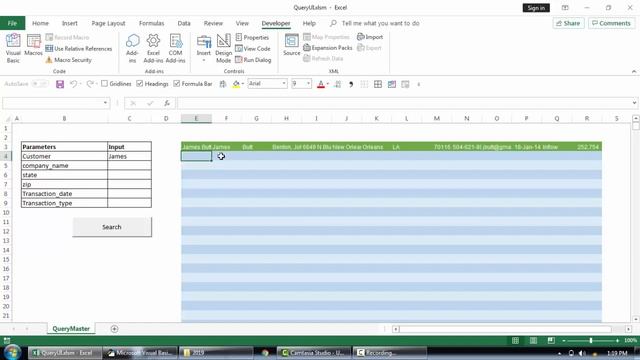Image resolution: width=640 pixels, height=360 pixels.
Task: Open the Add-ins button
Action: tap(132, 48)
